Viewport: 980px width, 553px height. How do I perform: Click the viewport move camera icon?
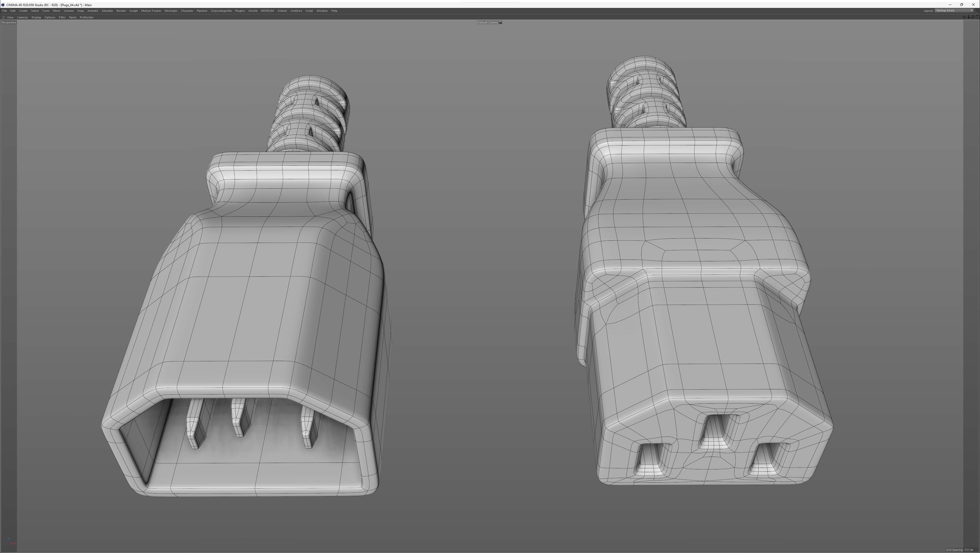point(964,17)
